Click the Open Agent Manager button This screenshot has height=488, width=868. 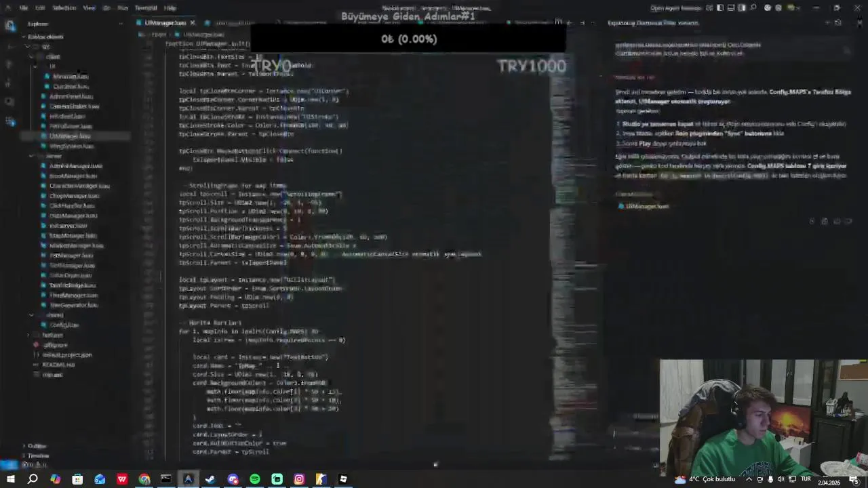674,8
